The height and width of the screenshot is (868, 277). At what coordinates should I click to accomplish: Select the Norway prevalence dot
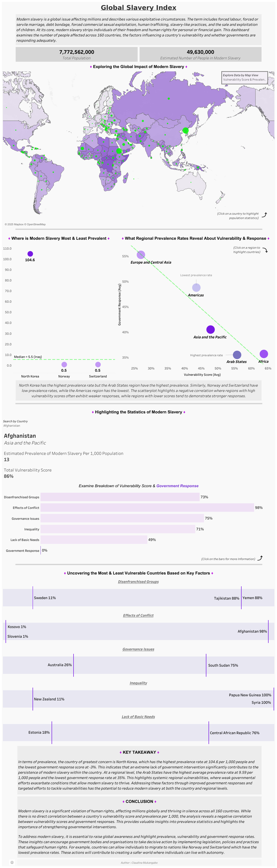(64, 364)
